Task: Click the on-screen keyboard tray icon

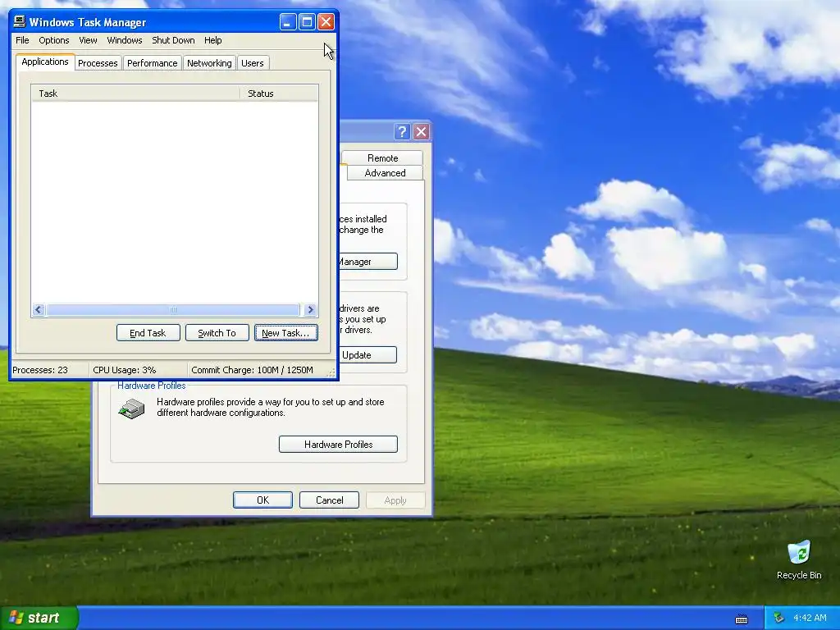Action: click(742, 619)
